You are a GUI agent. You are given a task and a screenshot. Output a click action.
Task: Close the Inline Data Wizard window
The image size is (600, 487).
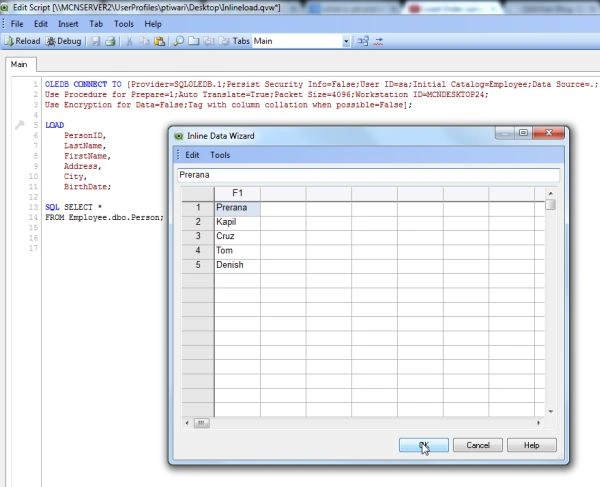[x=549, y=133]
